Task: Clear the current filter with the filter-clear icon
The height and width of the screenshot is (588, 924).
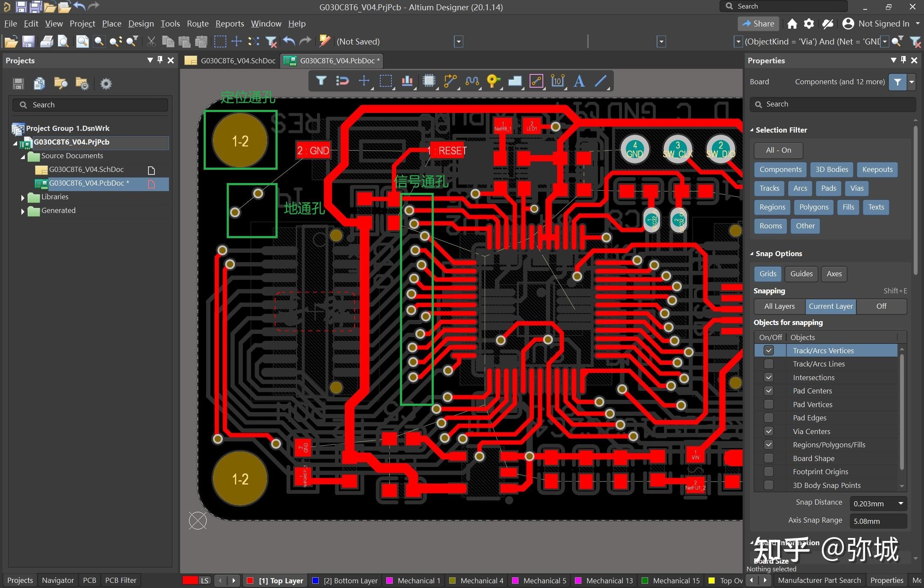Action: (915, 41)
